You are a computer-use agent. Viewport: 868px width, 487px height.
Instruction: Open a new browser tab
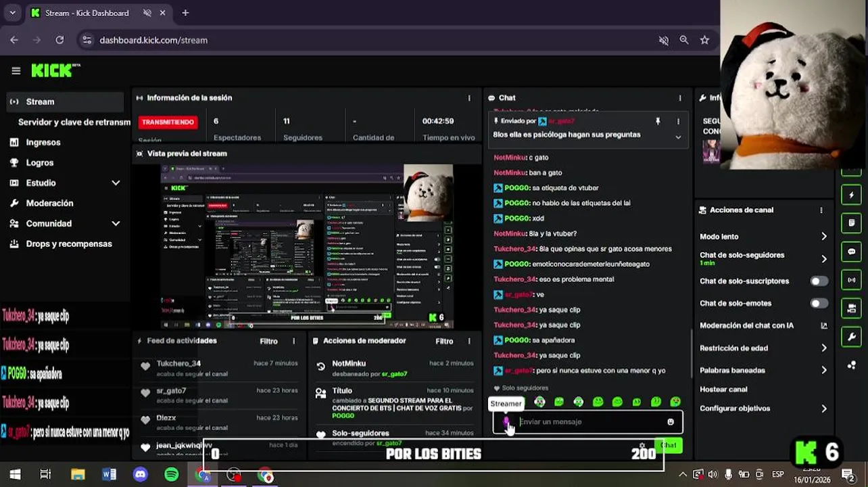185,12
